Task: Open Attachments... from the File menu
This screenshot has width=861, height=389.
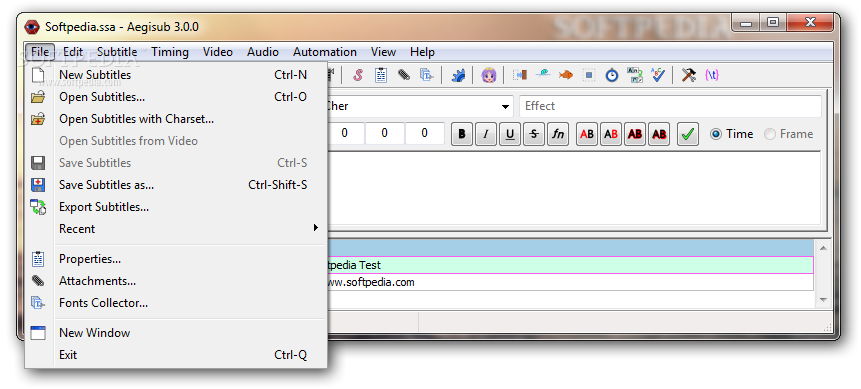Action: point(176,281)
